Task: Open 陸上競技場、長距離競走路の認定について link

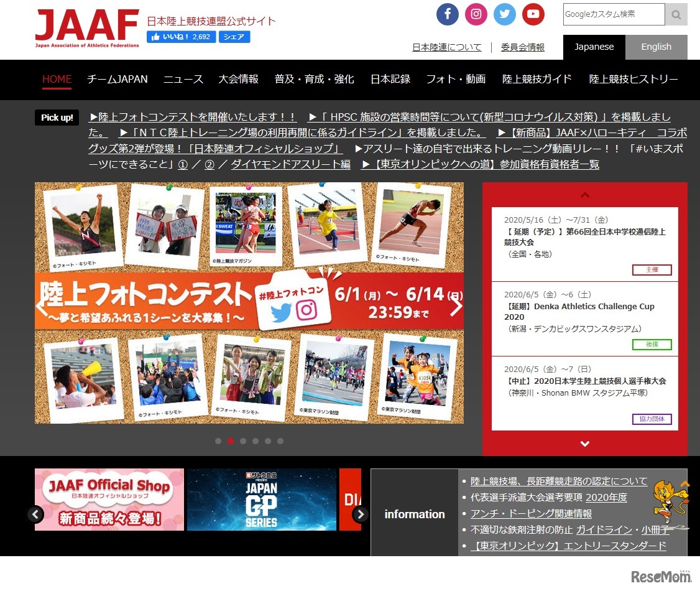Action: pyautogui.click(x=559, y=481)
